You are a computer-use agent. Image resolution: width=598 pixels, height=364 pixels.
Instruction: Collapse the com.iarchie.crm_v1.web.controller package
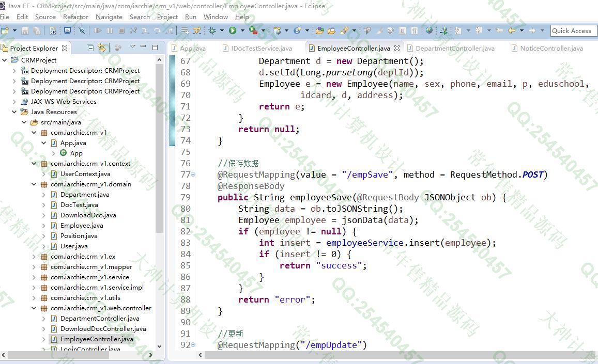point(34,308)
